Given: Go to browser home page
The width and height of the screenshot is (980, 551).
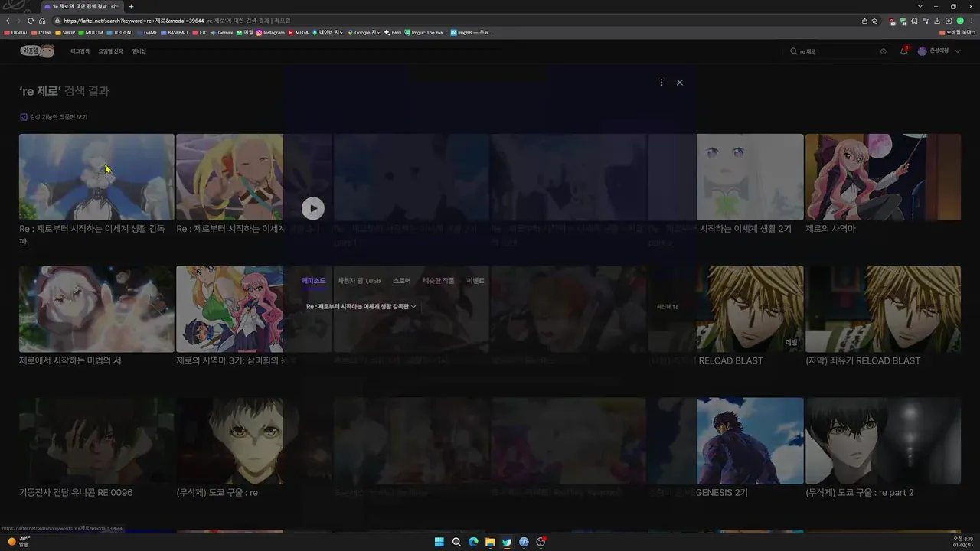Looking at the screenshot, I should [42, 21].
